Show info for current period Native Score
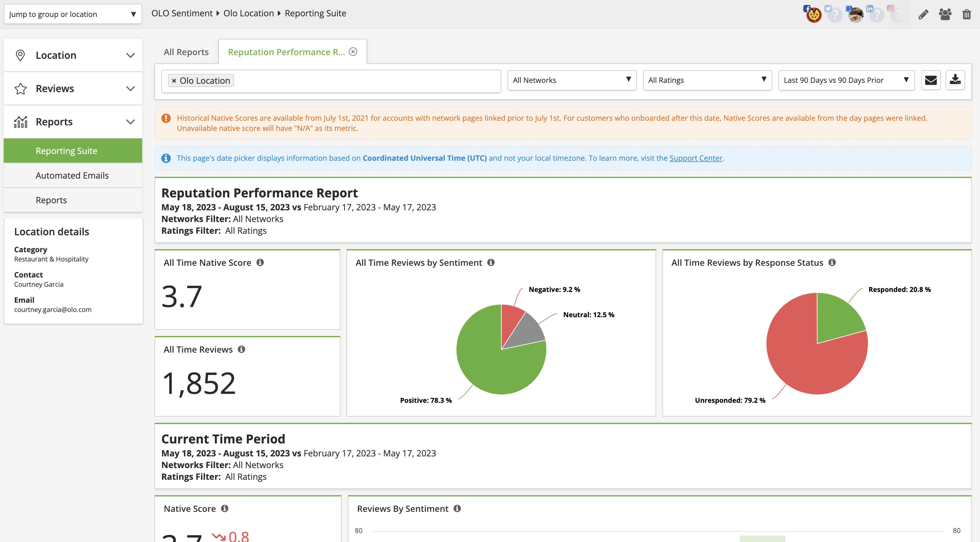 pyautogui.click(x=225, y=508)
